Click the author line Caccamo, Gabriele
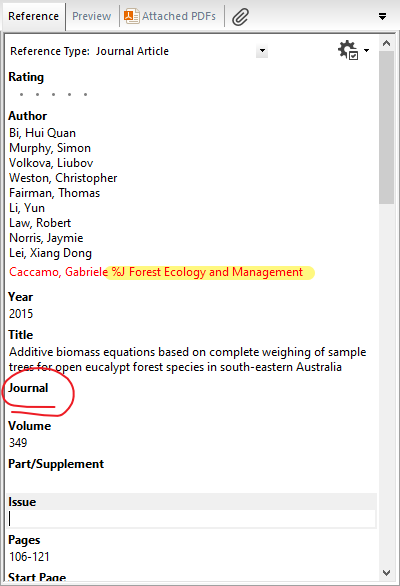Image resolution: width=400 pixels, height=586 pixels. tap(59, 272)
